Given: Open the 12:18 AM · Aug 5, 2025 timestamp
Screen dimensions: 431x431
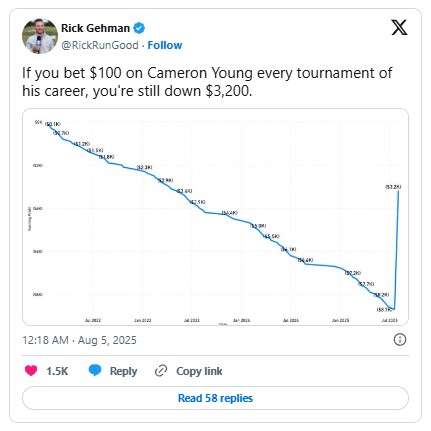Looking at the screenshot, I should [79, 340].
